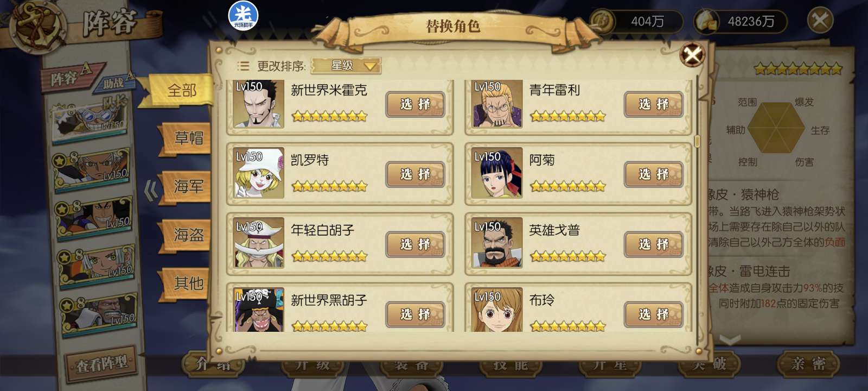Click the 阿菊 character portrait
This screenshot has height=391, width=868.
[497, 174]
